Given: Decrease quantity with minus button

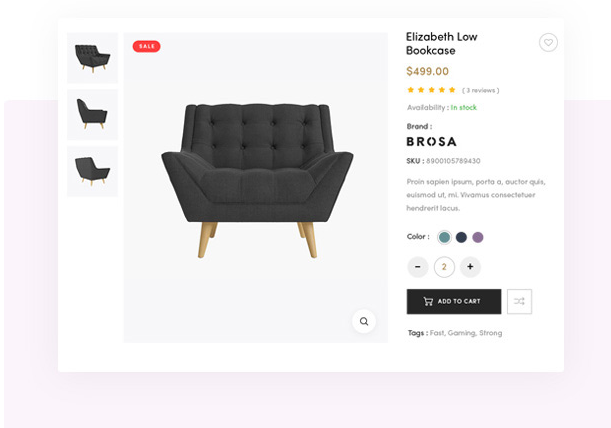Looking at the screenshot, I should pos(418,267).
